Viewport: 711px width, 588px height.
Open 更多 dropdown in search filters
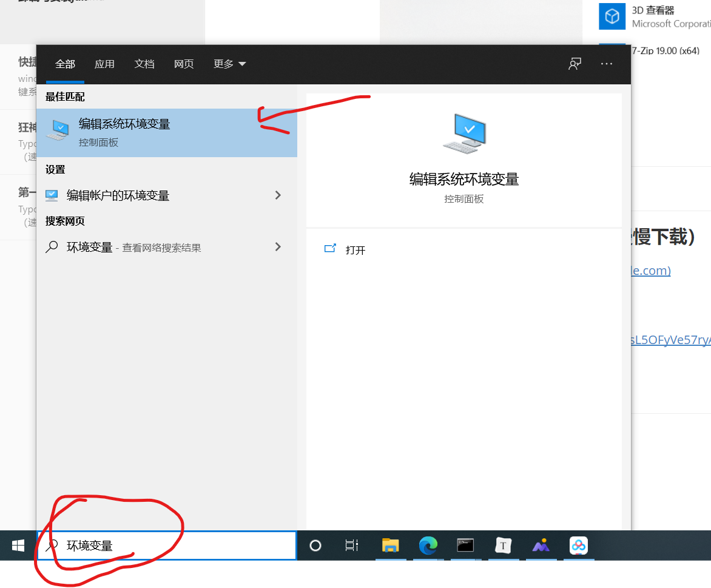pos(229,64)
